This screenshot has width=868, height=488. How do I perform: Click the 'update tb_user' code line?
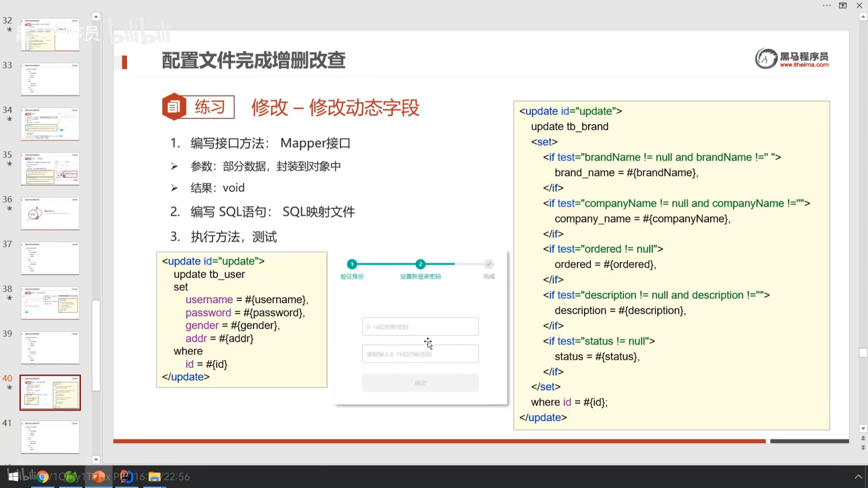click(209, 274)
